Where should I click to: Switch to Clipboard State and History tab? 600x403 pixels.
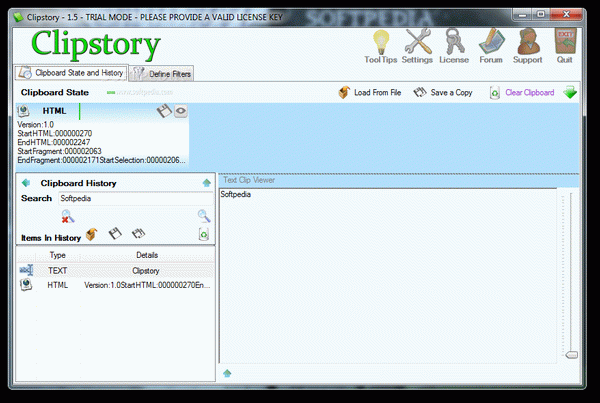pyautogui.click(x=71, y=73)
